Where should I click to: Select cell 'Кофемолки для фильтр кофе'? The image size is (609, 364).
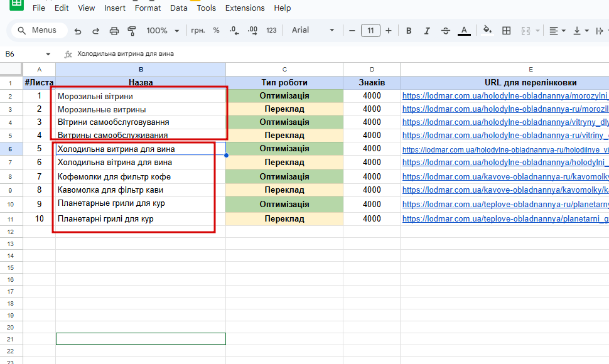point(141,176)
